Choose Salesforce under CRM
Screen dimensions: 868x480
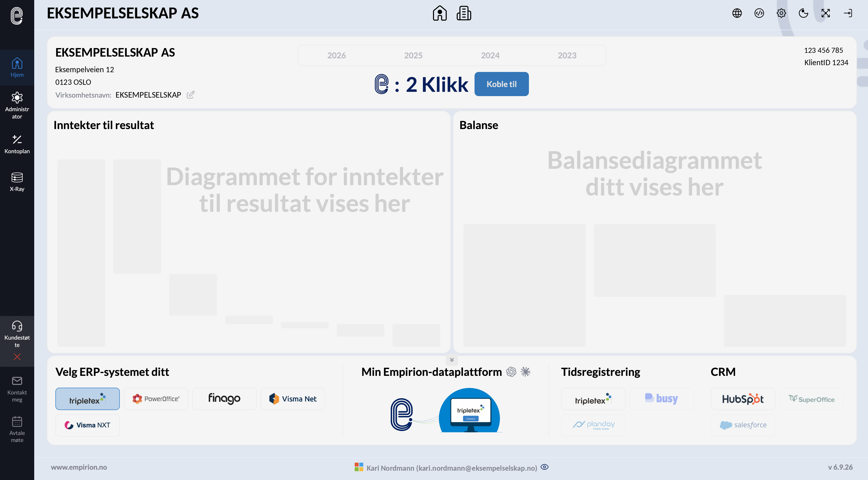743,425
